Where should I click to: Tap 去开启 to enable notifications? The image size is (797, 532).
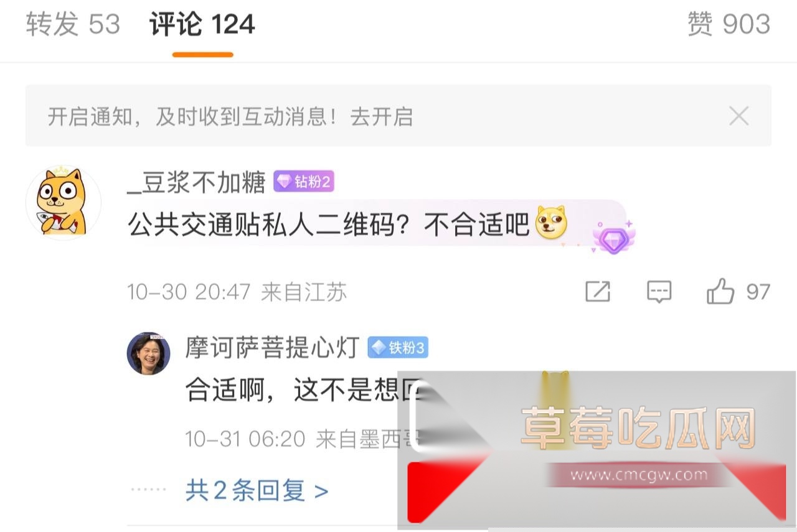coord(382,116)
